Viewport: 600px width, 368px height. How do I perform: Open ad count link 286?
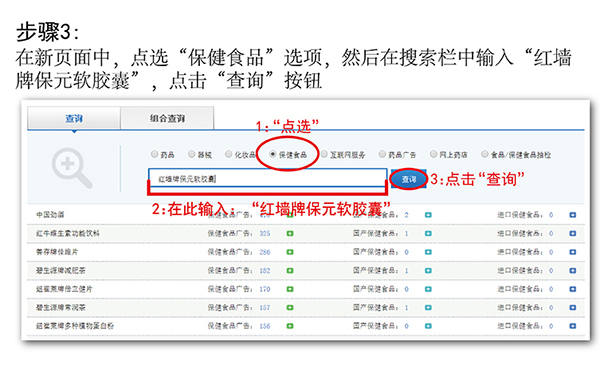pos(265,252)
